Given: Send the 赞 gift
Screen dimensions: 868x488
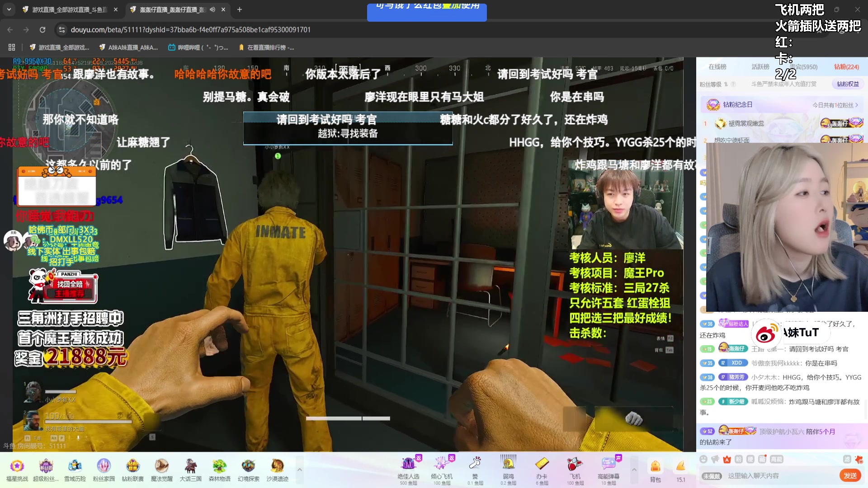Looking at the screenshot, I should [475, 470].
